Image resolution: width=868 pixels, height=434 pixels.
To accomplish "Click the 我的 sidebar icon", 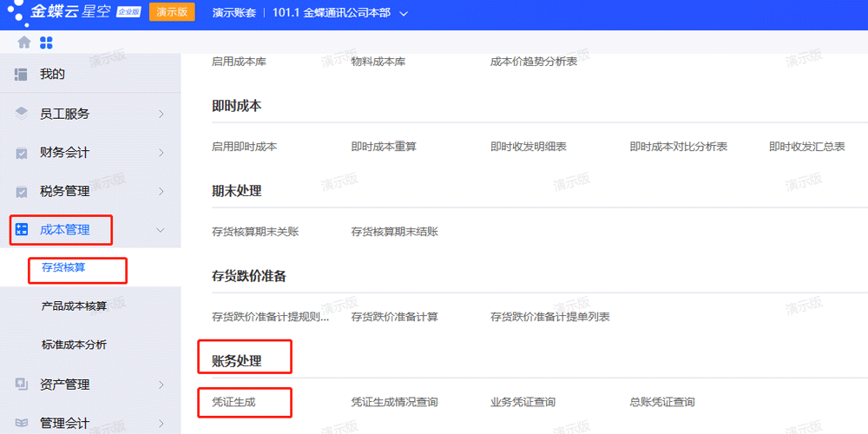I will (x=22, y=74).
